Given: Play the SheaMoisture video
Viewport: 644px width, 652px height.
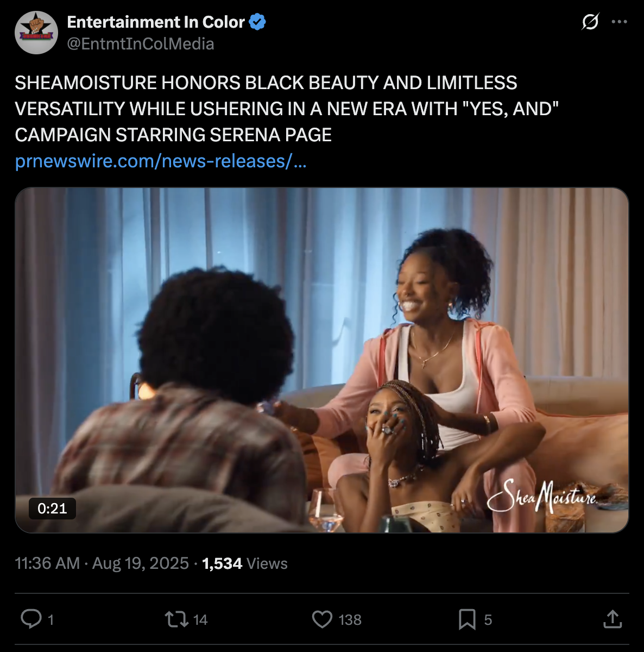Looking at the screenshot, I should pos(322,360).
